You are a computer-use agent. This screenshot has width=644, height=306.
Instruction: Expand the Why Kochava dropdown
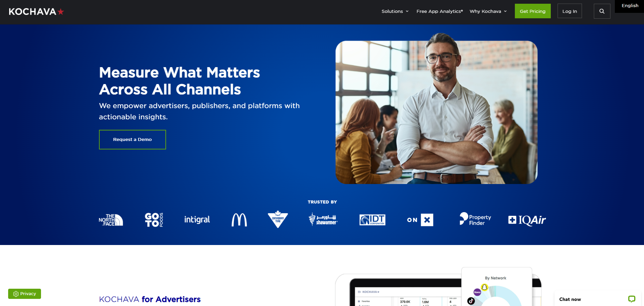pos(488,11)
